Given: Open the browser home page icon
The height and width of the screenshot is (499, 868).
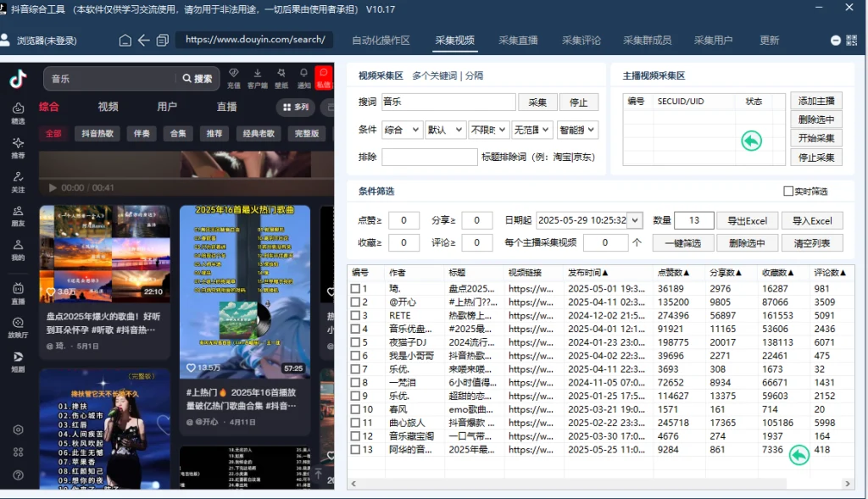Looking at the screenshot, I should pos(125,41).
